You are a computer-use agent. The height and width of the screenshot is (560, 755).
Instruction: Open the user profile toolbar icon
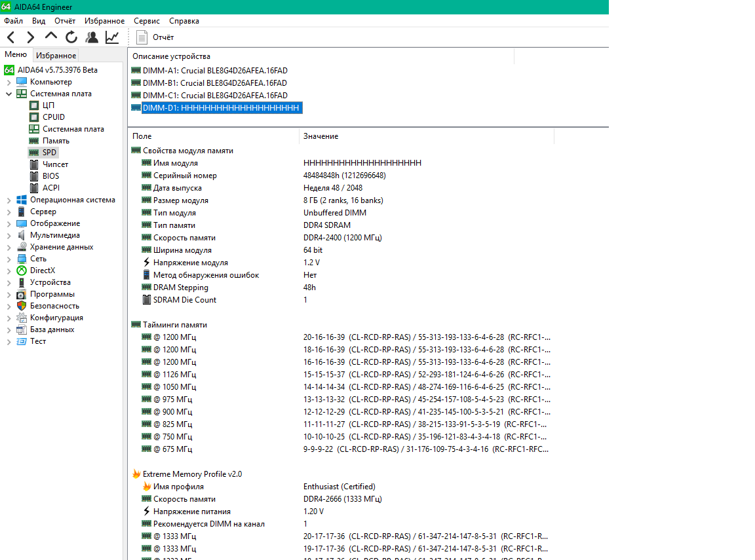pos(92,37)
